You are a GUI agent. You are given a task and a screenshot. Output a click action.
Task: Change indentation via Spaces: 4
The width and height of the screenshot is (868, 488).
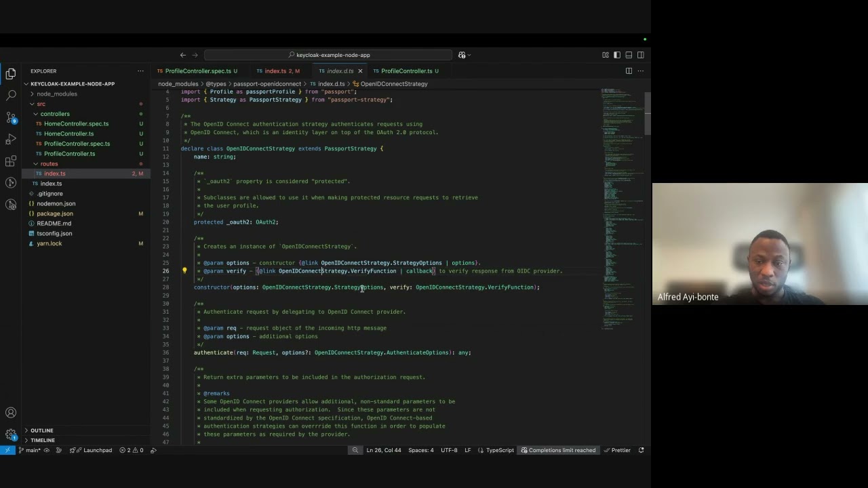(x=420, y=450)
